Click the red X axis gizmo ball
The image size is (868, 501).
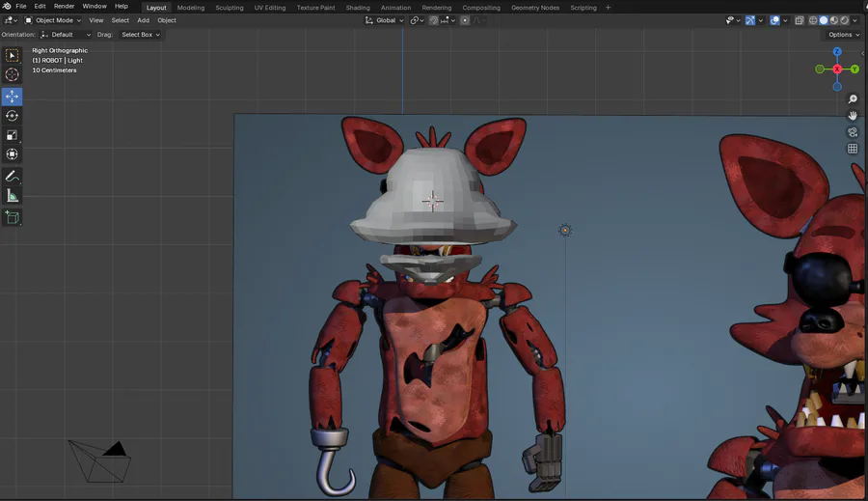click(x=837, y=70)
